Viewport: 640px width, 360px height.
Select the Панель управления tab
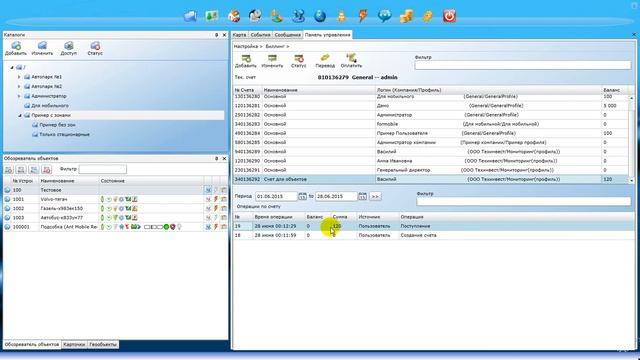coord(327,35)
